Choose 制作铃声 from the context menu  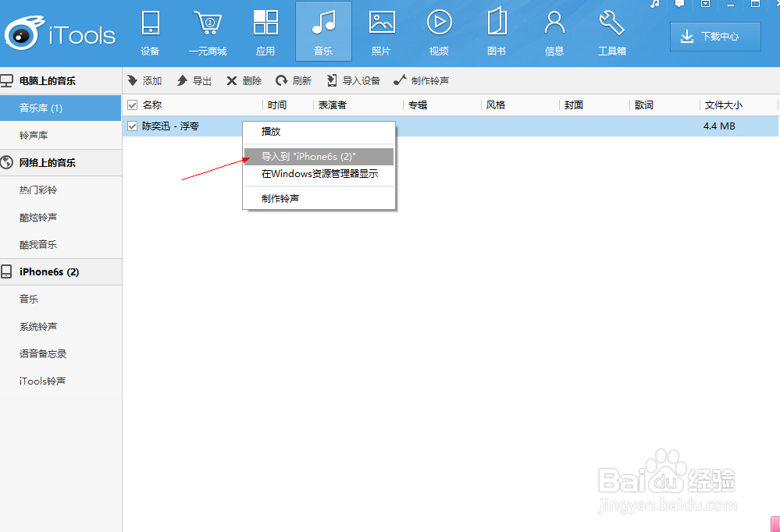319,198
